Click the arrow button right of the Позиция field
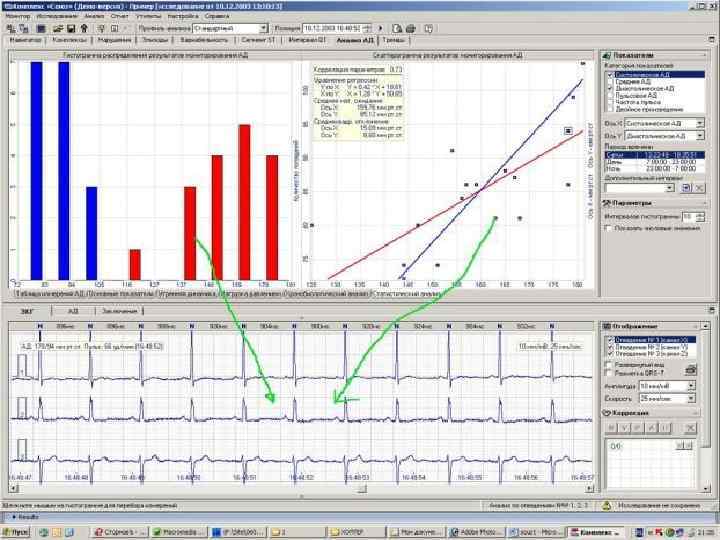The width and height of the screenshot is (720, 540). click(380, 28)
